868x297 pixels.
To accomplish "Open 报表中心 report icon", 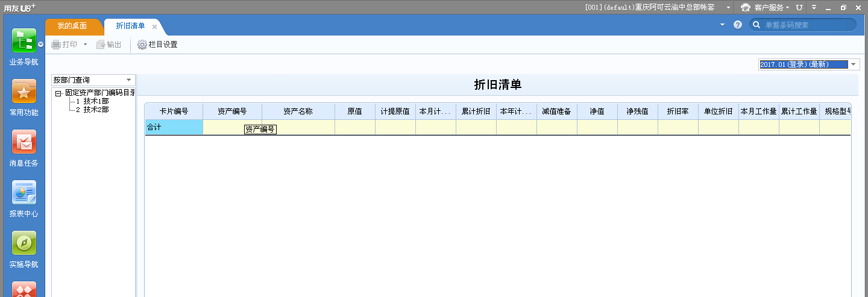I will [x=24, y=193].
